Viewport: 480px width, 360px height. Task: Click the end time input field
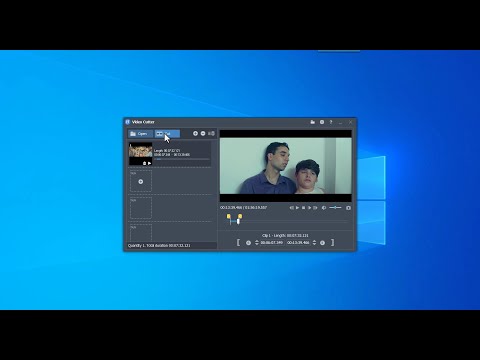tap(299, 242)
